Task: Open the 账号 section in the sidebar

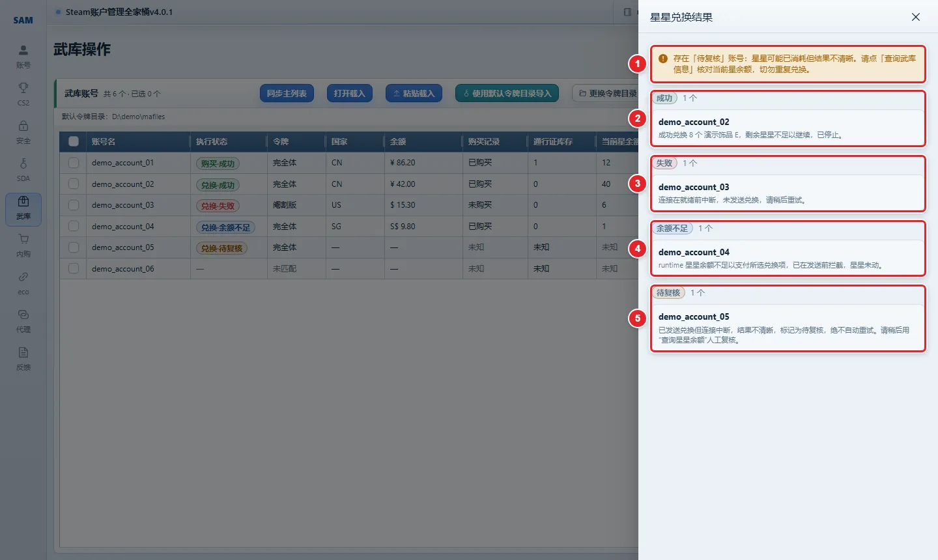Action: click(x=23, y=57)
